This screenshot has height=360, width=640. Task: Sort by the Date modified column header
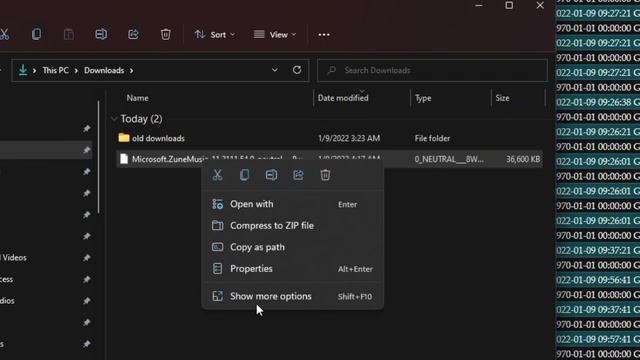coord(343,98)
